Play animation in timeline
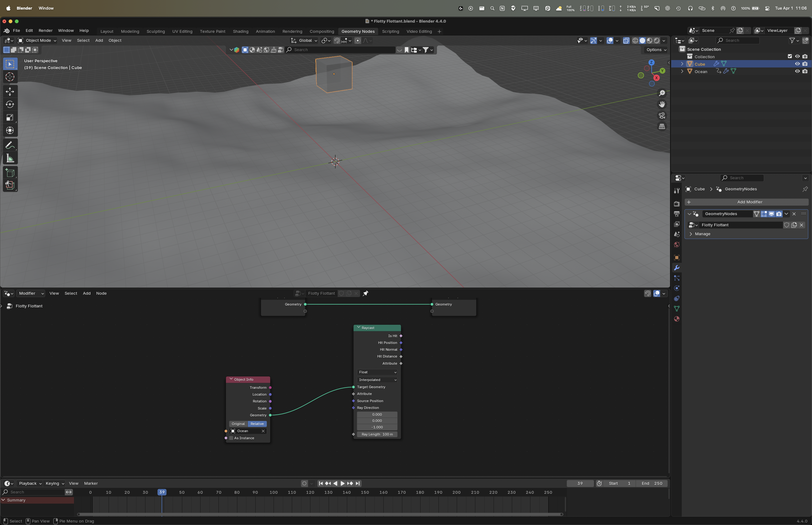Screen dimensions: 812x525 click(x=343, y=484)
